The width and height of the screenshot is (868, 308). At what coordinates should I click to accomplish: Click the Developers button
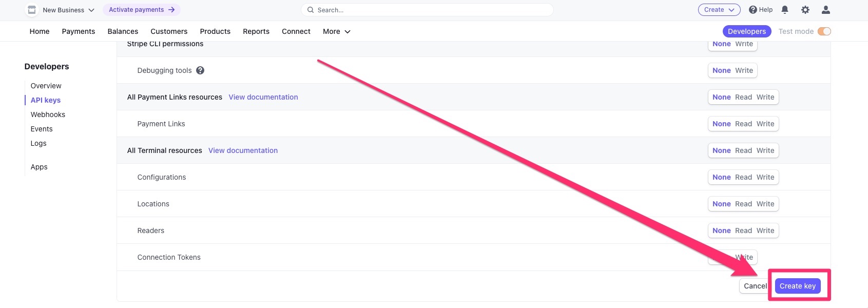(x=747, y=31)
